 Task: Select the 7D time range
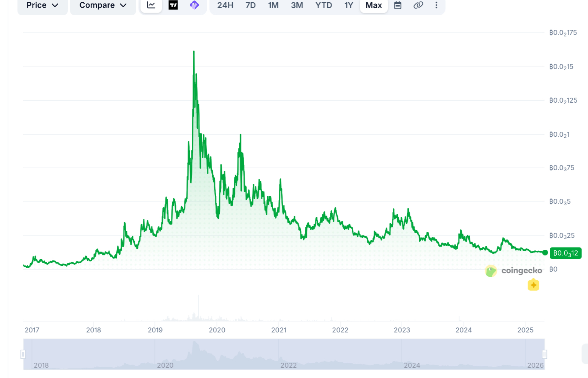(251, 5)
